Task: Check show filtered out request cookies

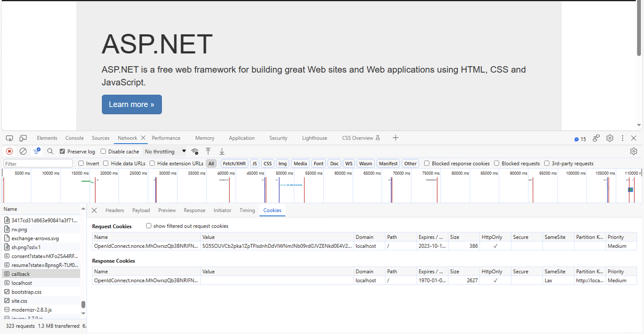Action: (x=149, y=226)
